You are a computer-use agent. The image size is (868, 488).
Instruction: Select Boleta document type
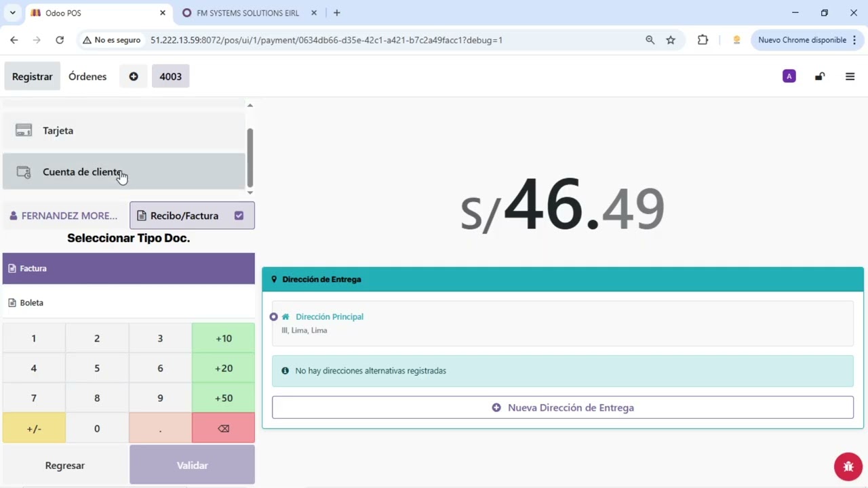pos(129,302)
